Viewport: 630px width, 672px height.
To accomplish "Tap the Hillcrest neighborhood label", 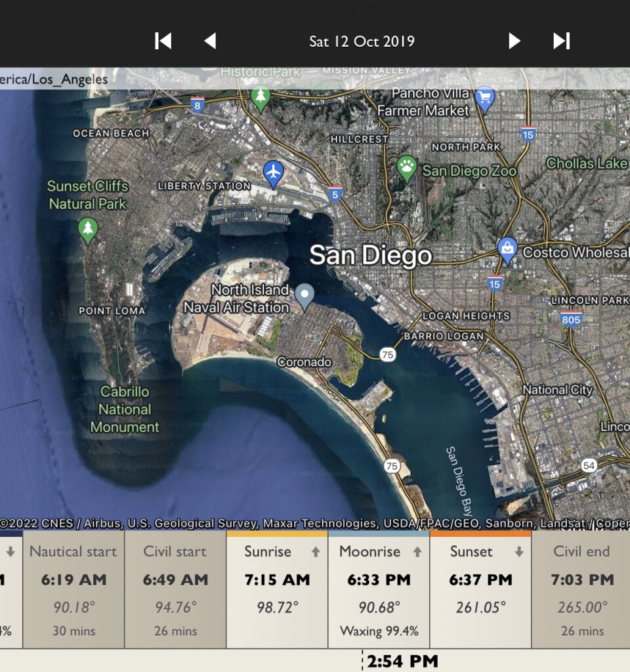I will 359,139.
